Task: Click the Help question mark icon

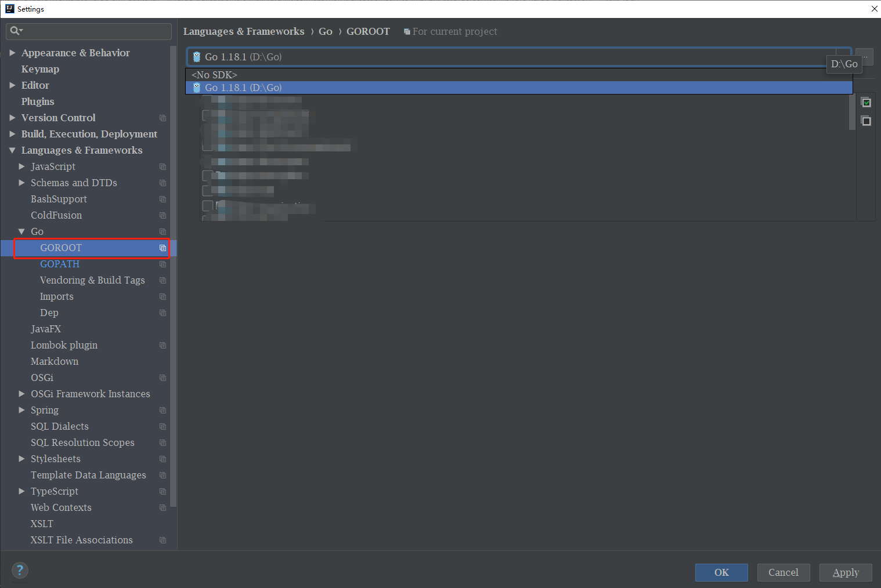Action: [x=19, y=570]
